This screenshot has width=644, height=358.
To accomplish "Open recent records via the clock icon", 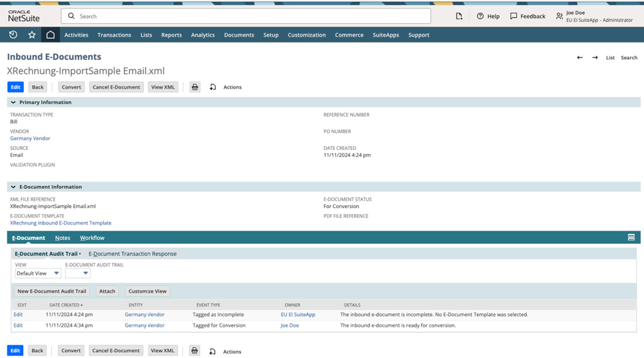I will [12, 35].
